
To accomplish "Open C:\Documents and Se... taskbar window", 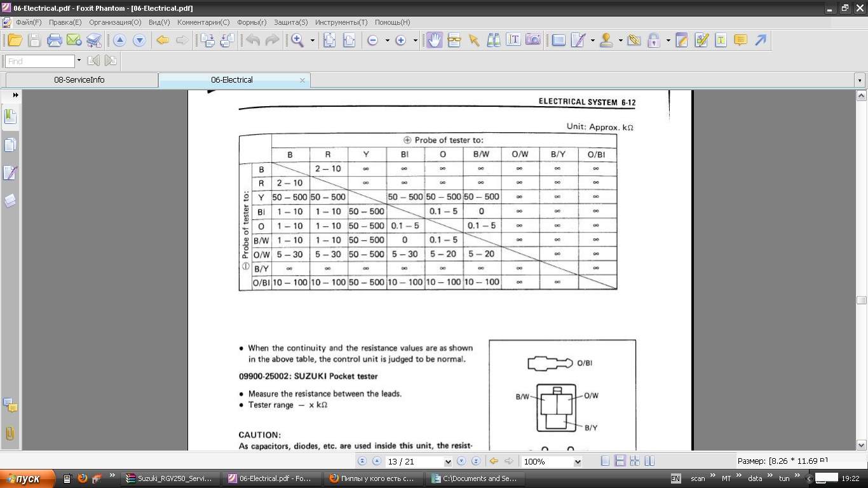I will click(x=474, y=478).
